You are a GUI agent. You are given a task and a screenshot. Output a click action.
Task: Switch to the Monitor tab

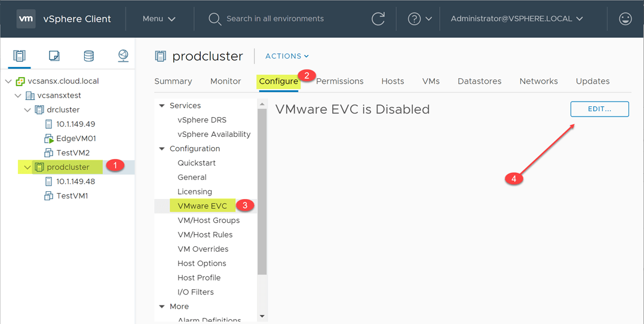[x=225, y=81]
